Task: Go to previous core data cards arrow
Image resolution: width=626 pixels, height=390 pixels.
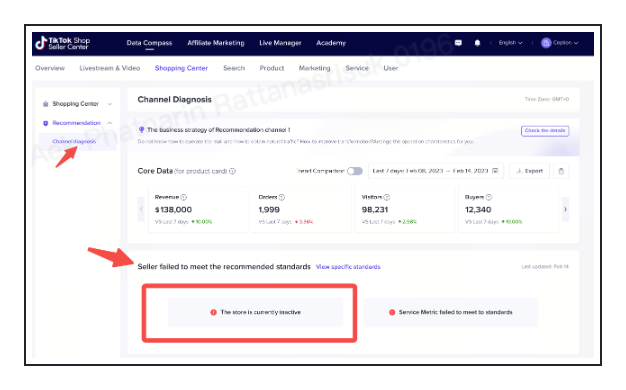Action: (x=141, y=209)
